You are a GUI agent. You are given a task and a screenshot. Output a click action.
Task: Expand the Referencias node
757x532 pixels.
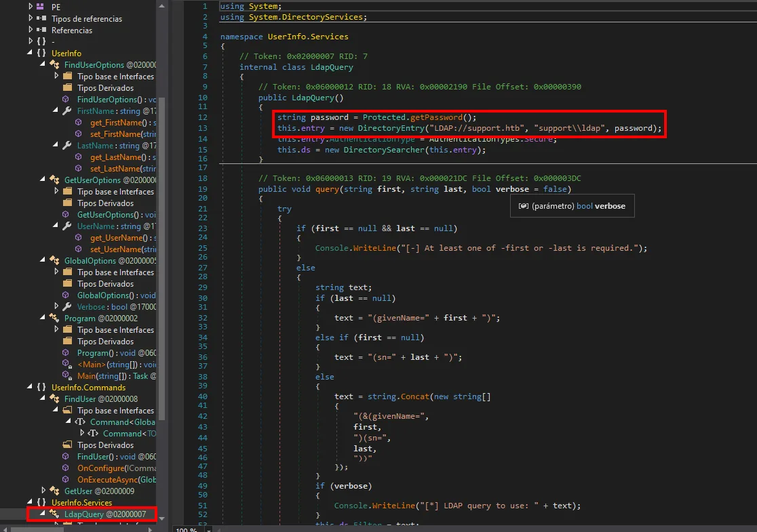pyautogui.click(x=31, y=29)
